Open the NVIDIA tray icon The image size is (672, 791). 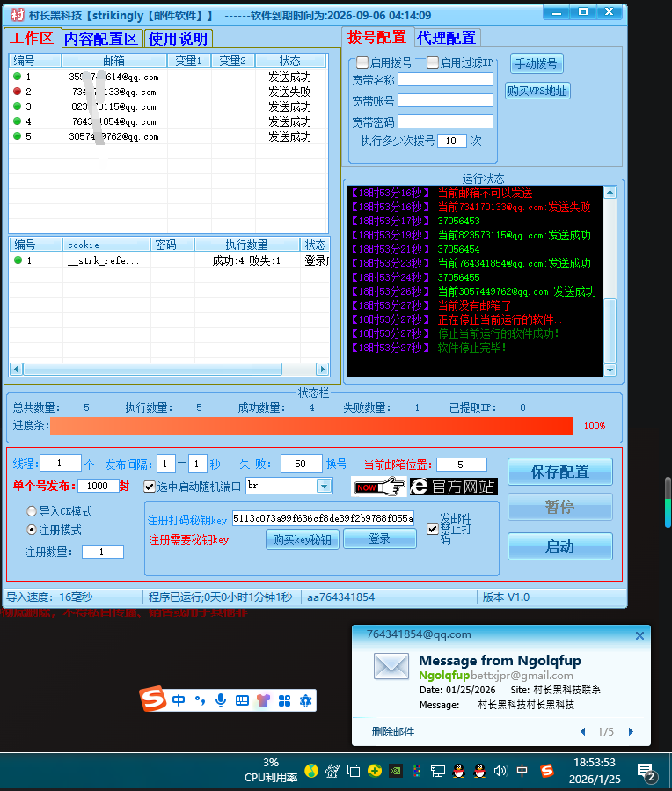coord(396,771)
